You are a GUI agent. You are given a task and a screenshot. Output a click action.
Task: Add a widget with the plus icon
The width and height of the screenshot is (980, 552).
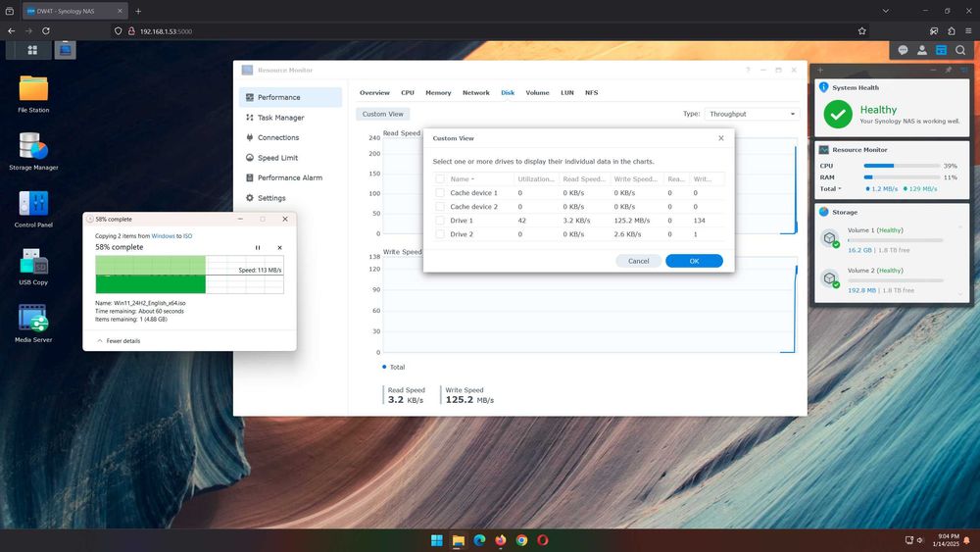click(x=820, y=70)
